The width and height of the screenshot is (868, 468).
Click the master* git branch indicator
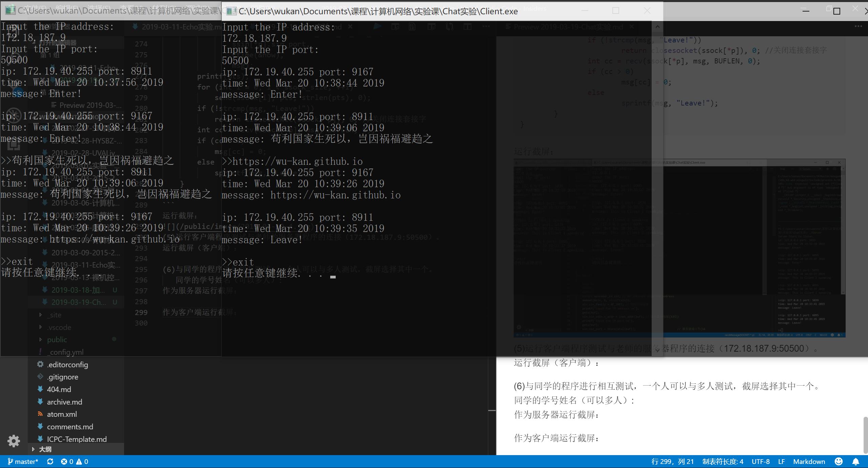pos(23,462)
